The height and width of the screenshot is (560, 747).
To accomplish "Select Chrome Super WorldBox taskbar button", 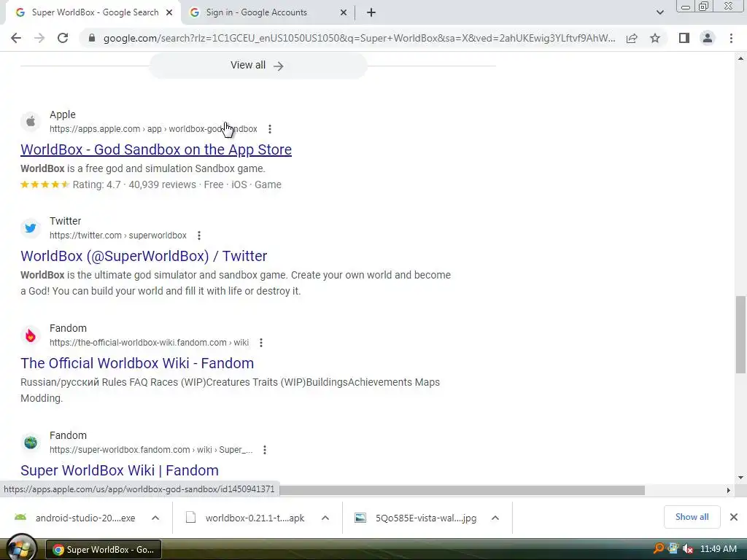I will [104, 550].
